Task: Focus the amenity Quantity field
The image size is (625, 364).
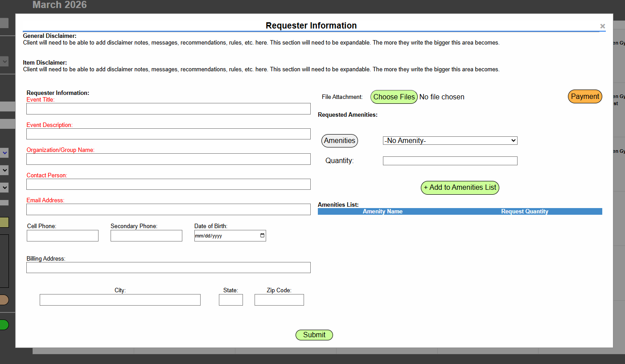Action: 450,161
